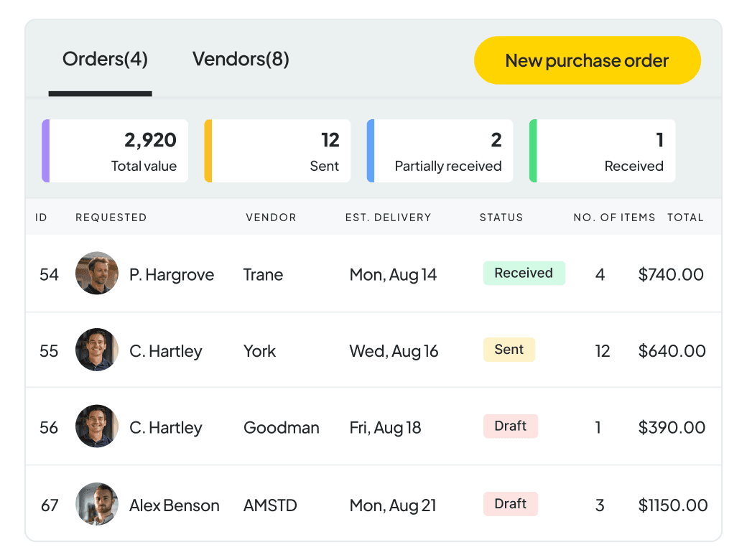Click C. Hartley's avatar on order 56
Screen dimensions: 747x560
click(97, 426)
